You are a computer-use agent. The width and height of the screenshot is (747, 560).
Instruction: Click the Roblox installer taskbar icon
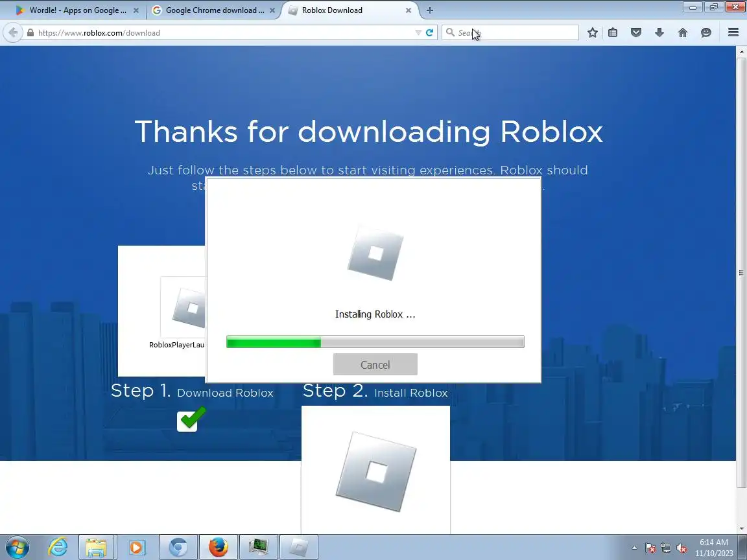pyautogui.click(x=299, y=547)
